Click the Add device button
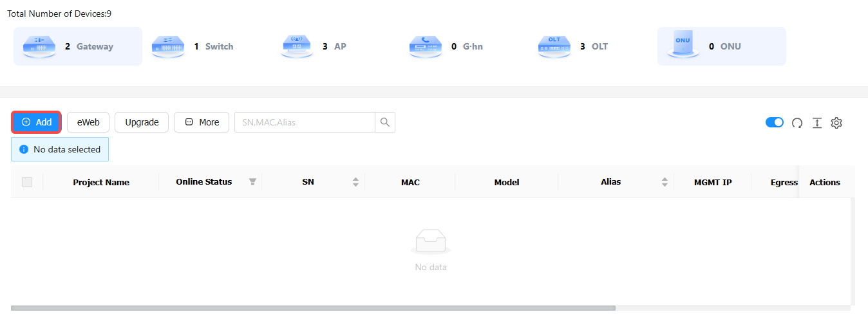868x321 pixels. point(37,122)
